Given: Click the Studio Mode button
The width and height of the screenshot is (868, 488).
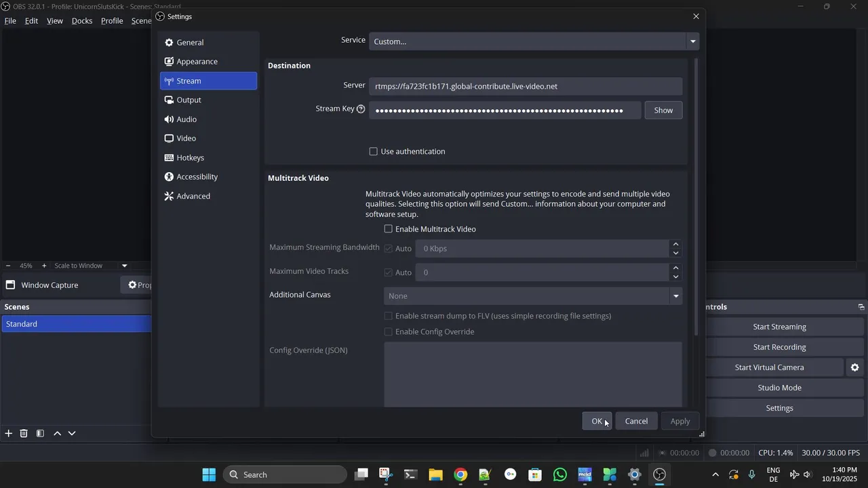Looking at the screenshot, I should [x=779, y=388].
